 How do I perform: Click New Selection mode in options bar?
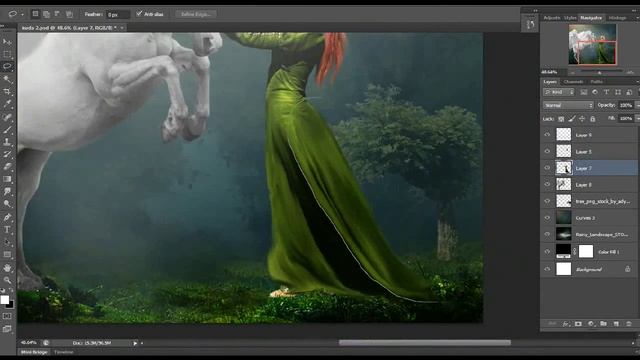click(x=36, y=14)
